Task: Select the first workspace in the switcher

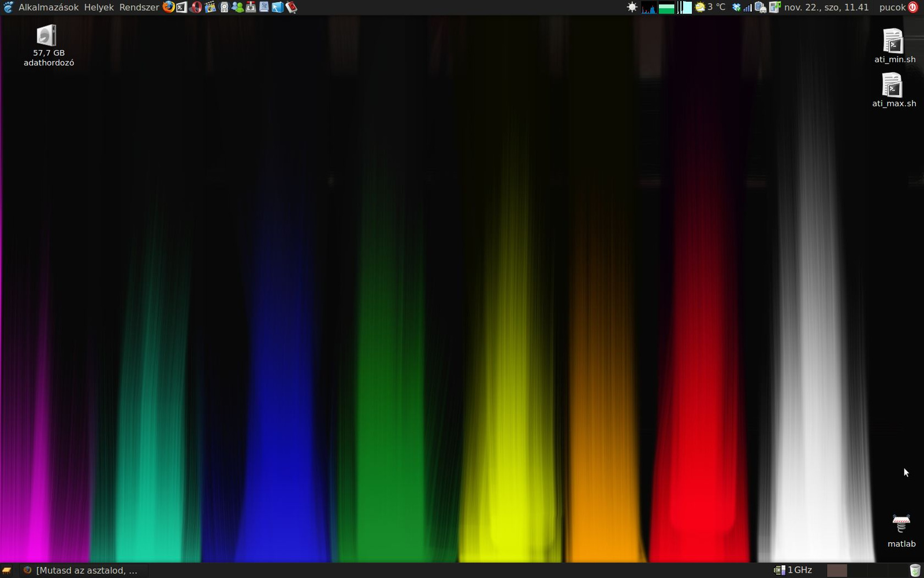Action: (x=837, y=570)
